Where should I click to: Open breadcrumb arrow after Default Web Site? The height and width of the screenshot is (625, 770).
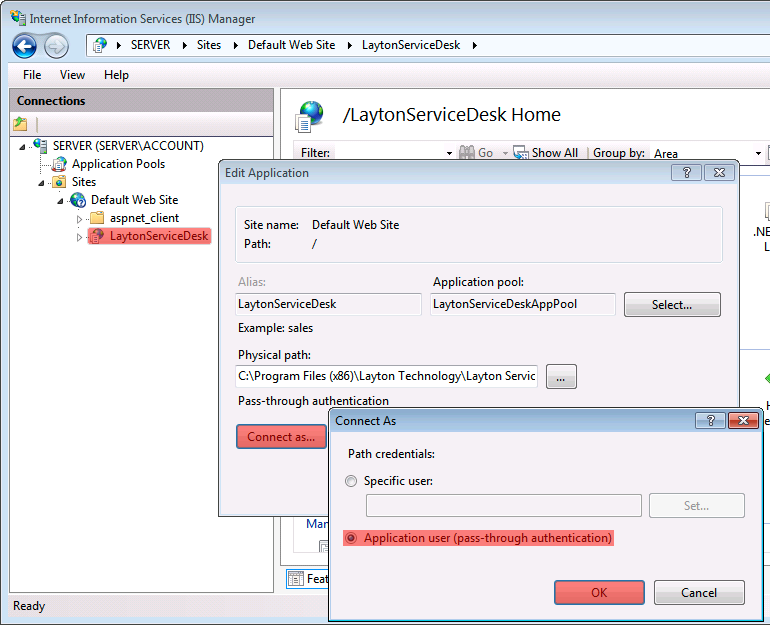(350, 46)
